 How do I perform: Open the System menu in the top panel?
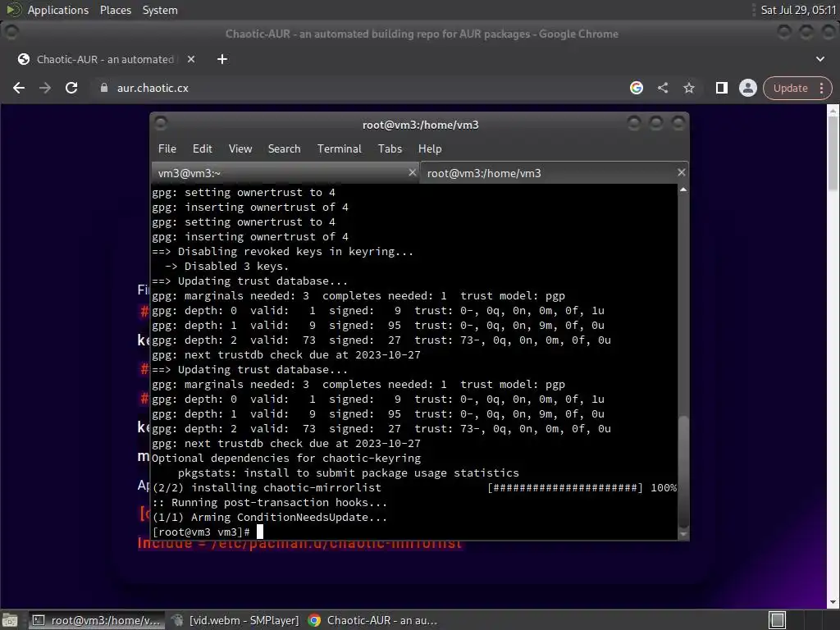point(160,10)
